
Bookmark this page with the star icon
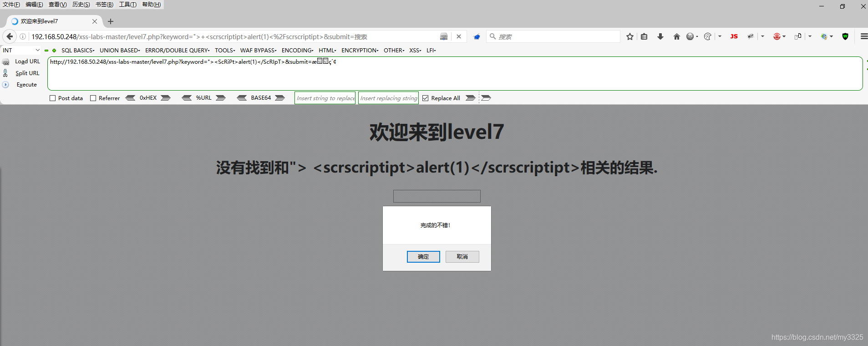coord(630,36)
